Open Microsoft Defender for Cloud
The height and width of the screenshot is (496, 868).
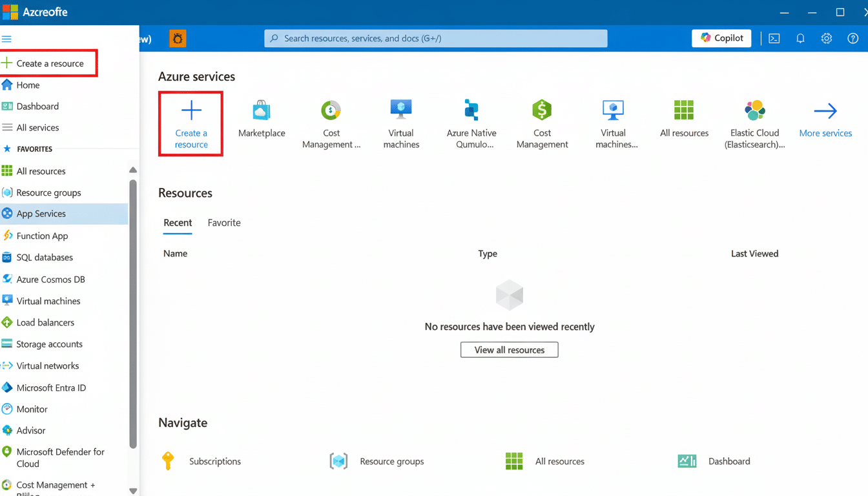coord(58,457)
